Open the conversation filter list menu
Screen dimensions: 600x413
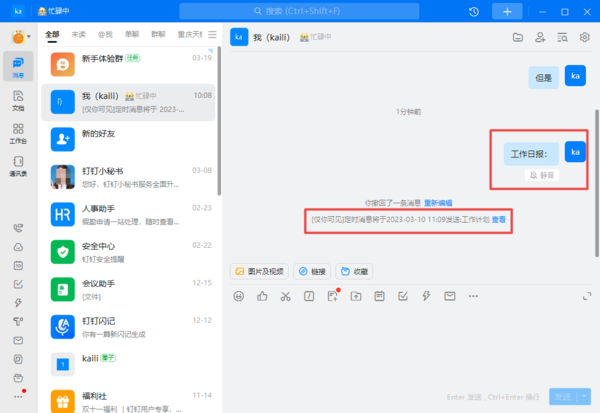pyautogui.click(x=211, y=34)
